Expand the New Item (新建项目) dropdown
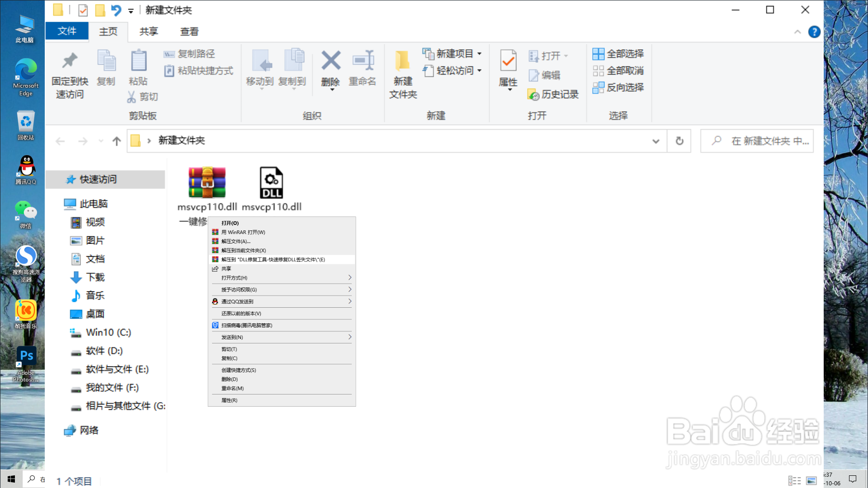The image size is (868, 488). point(480,54)
